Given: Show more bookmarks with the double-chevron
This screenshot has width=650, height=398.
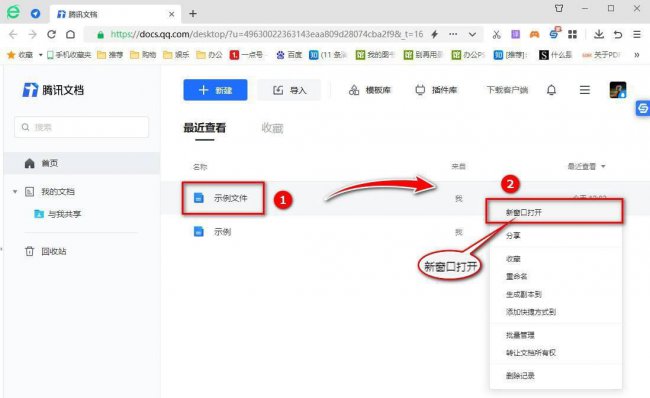Looking at the screenshot, I should (x=637, y=54).
